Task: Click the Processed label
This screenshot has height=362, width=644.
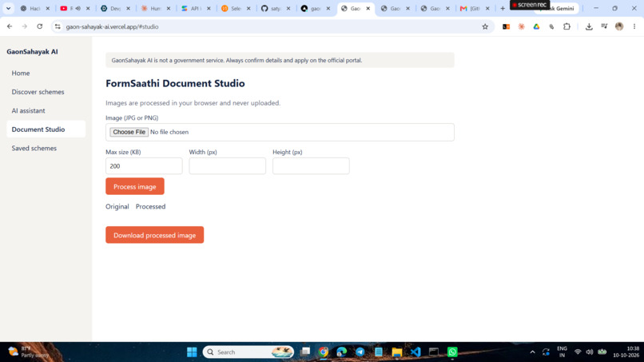Action: (151, 207)
